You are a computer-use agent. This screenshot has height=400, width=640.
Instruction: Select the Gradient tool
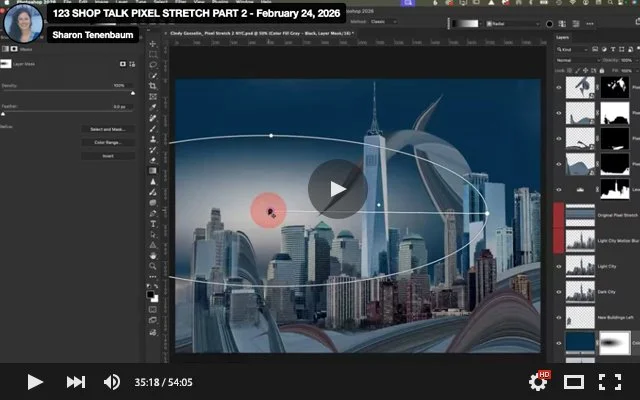pos(153,171)
